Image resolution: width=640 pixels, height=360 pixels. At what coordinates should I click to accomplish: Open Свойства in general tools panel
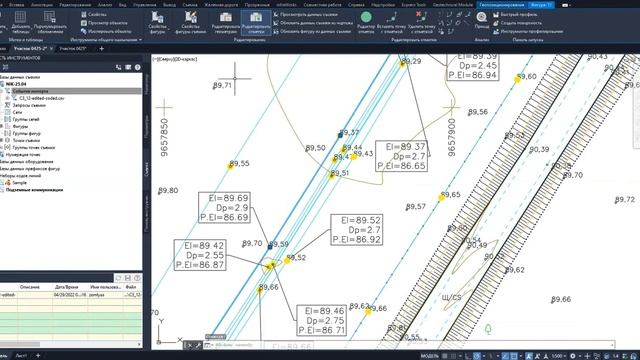(x=94, y=14)
